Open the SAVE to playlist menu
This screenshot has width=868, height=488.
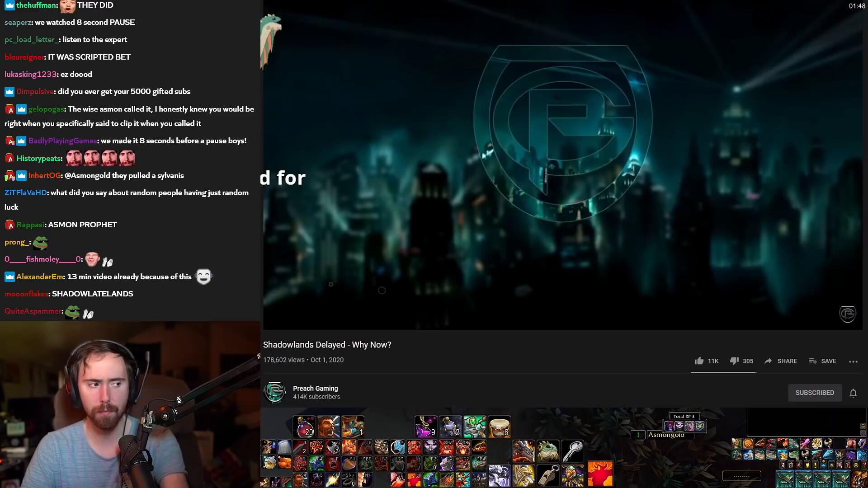point(823,361)
